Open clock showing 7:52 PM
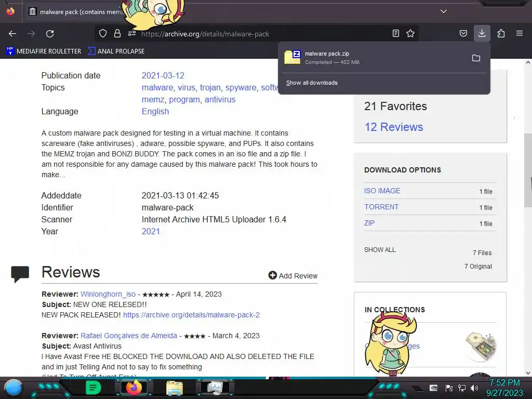Screen dimensions: 532x399 pyautogui.click(x=504, y=383)
